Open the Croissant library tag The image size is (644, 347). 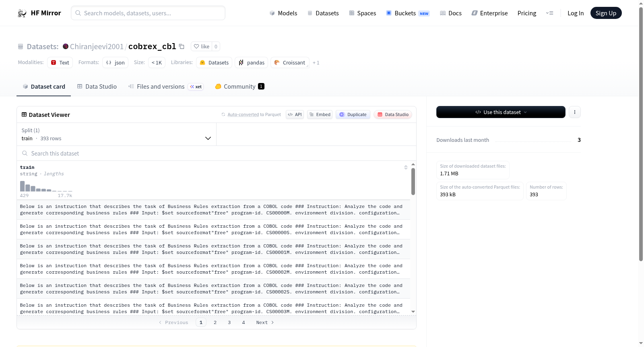[x=290, y=62]
